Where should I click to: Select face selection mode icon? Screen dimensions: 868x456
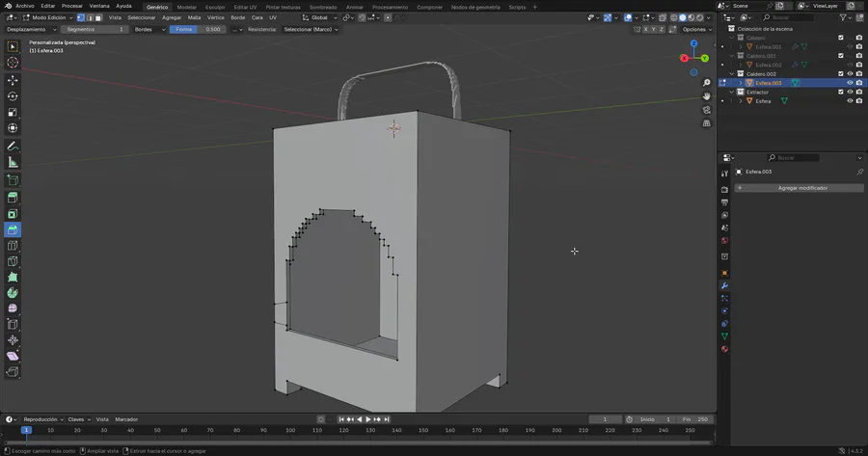(x=98, y=17)
